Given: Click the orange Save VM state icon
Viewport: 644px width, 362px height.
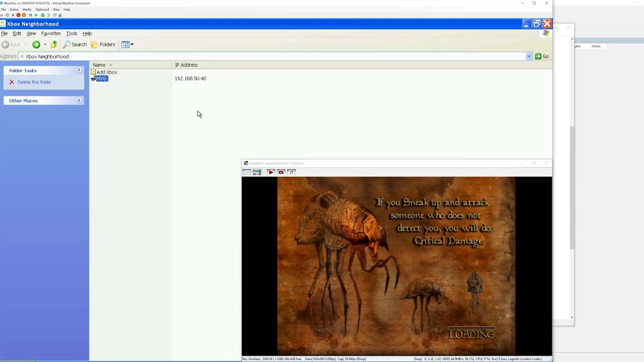Looking at the screenshot, I should click(24, 15).
